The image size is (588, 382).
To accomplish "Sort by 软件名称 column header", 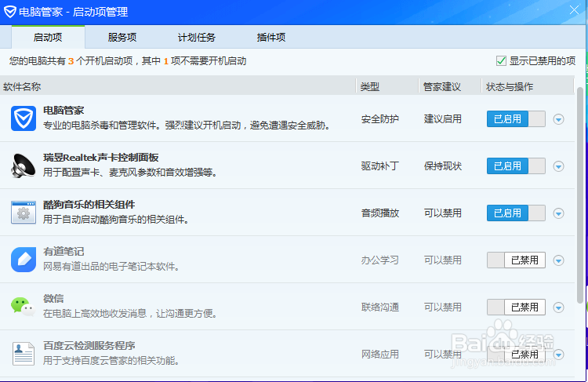I will click(178, 87).
